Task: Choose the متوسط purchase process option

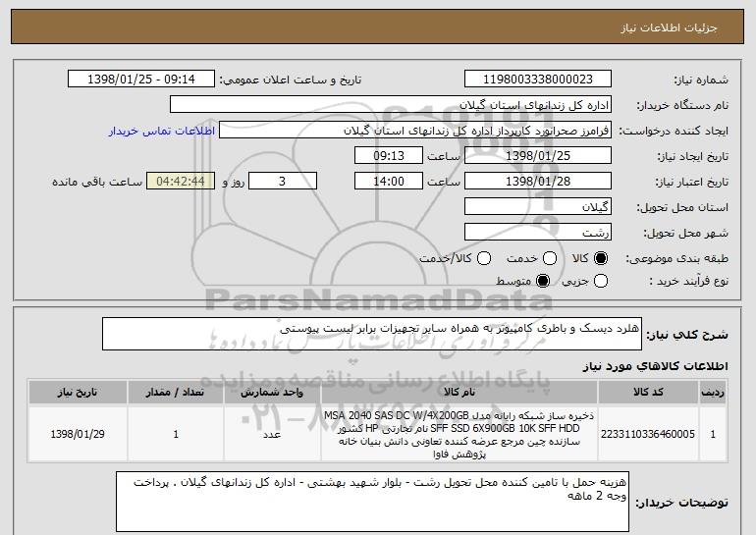Action: pos(543,281)
